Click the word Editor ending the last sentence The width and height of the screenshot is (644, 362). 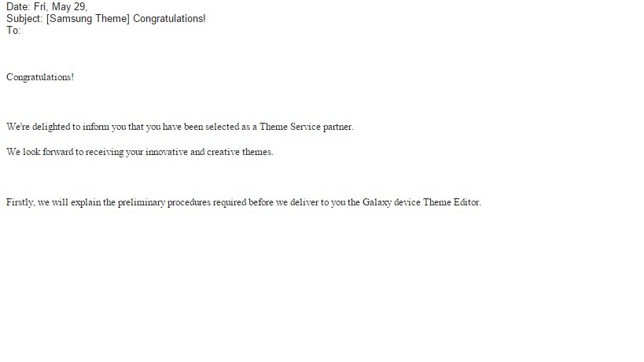coord(467,202)
